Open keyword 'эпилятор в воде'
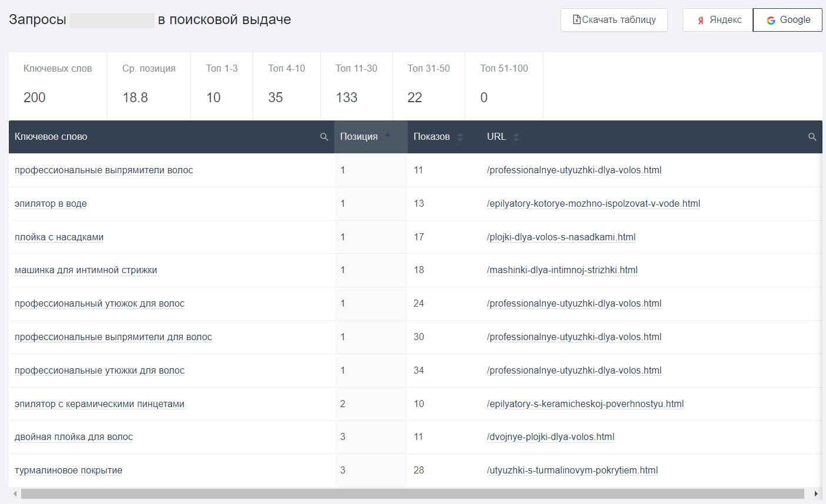The width and height of the screenshot is (826, 504). 51,204
